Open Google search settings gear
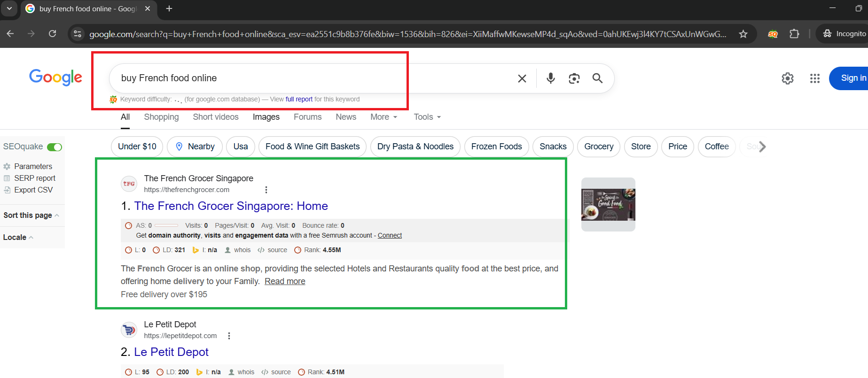Viewport: 868px width, 378px height. tap(787, 78)
